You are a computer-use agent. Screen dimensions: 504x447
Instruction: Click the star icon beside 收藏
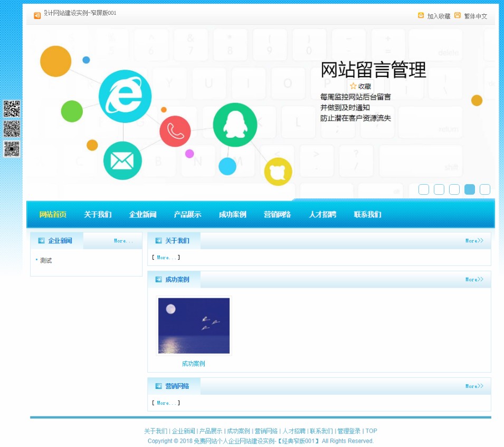(x=353, y=86)
